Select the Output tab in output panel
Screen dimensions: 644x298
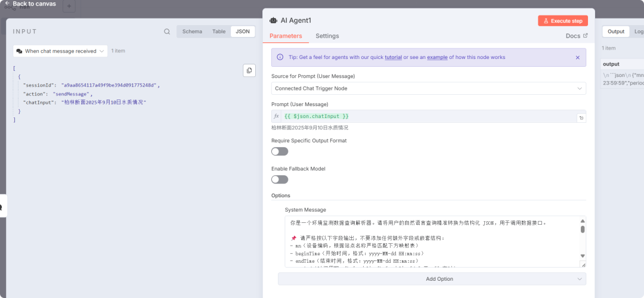615,32
